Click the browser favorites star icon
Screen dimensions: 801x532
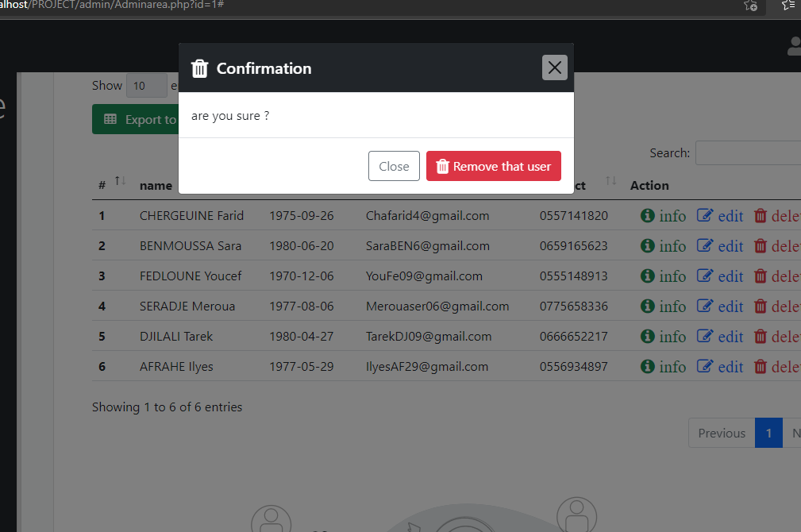point(750,6)
